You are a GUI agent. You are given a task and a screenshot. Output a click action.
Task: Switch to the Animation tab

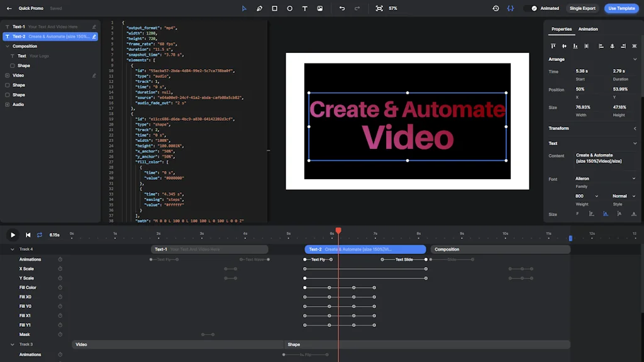pyautogui.click(x=589, y=29)
